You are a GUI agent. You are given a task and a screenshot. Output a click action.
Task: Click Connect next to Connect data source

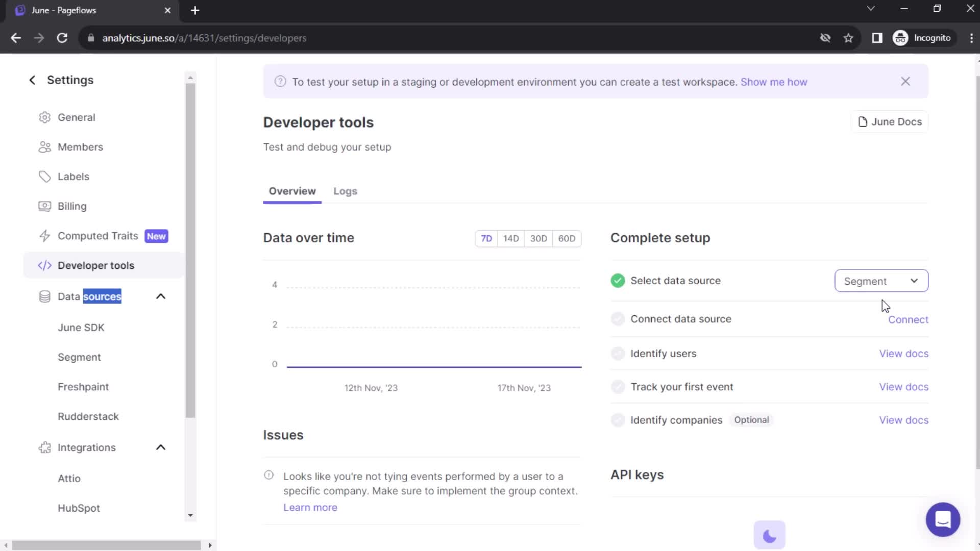click(908, 319)
